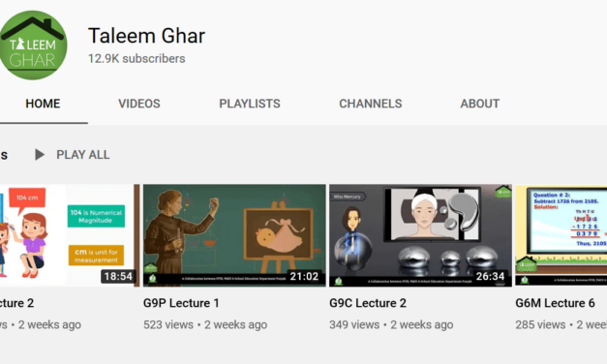Click the G9C Lecture 2 title
This screenshot has height=364, width=607.
pyautogui.click(x=368, y=303)
